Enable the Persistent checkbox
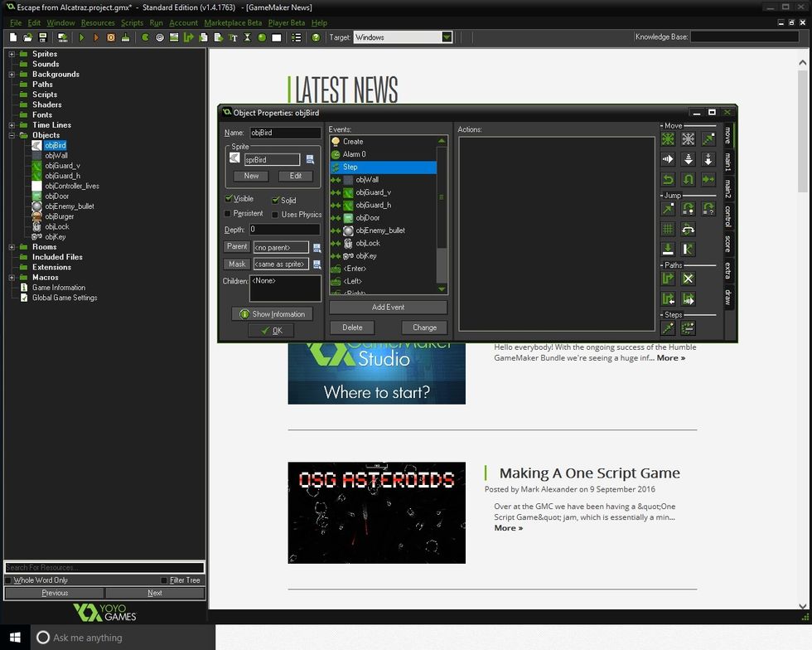 coord(227,214)
